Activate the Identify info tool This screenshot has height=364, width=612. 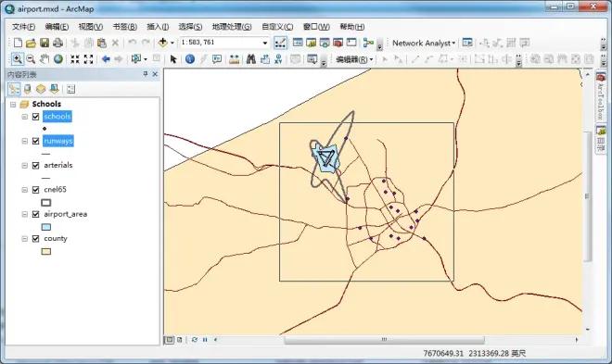tap(190, 59)
